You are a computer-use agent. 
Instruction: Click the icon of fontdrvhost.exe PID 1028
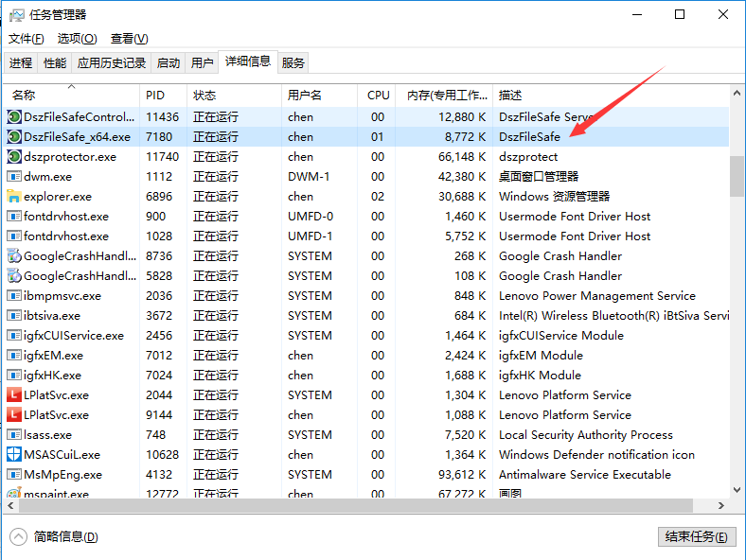click(x=14, y=236)
